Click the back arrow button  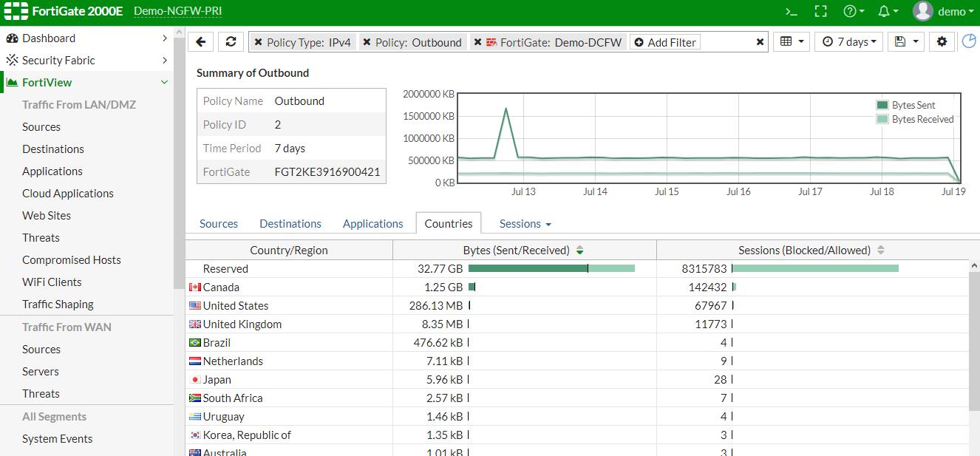pos(201,42)
